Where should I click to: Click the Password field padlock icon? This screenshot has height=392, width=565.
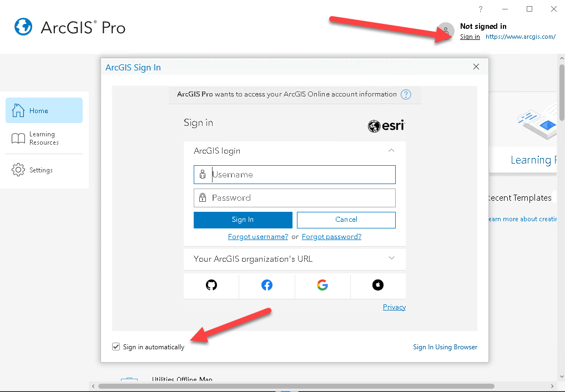[x=203, y=197]
